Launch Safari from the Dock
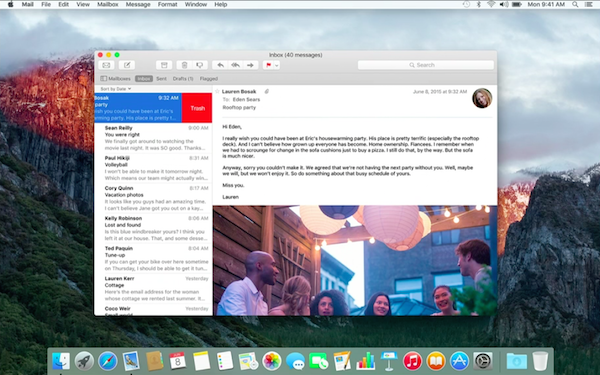 click(108, 360)
